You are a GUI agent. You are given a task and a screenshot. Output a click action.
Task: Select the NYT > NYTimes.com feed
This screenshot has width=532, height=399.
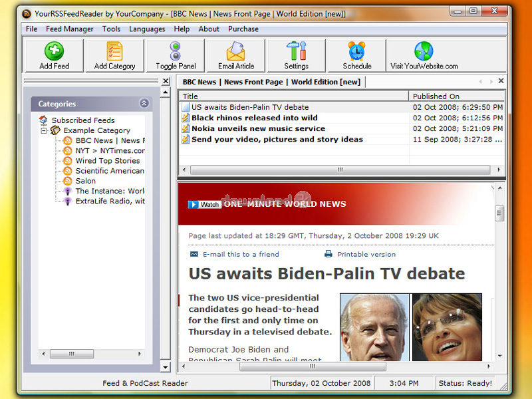(x=110, y=151)
